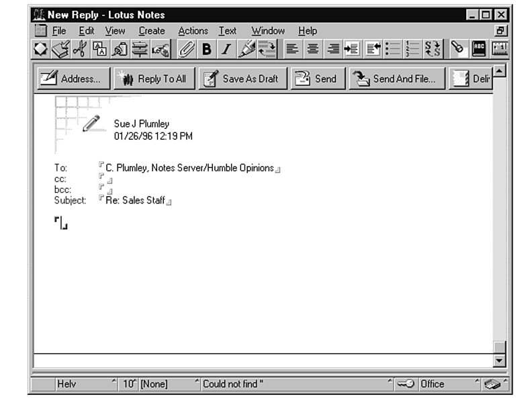532x399 pixels.
Task: Center align the paragraph
Action: 312,49
